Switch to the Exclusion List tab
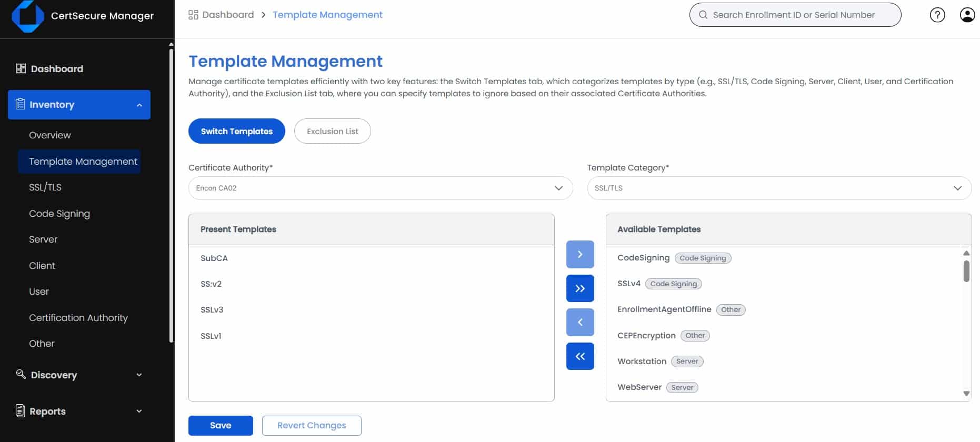The width and height of the screenshot is (980, 442). pyautogui.click(x=332, y=131)
